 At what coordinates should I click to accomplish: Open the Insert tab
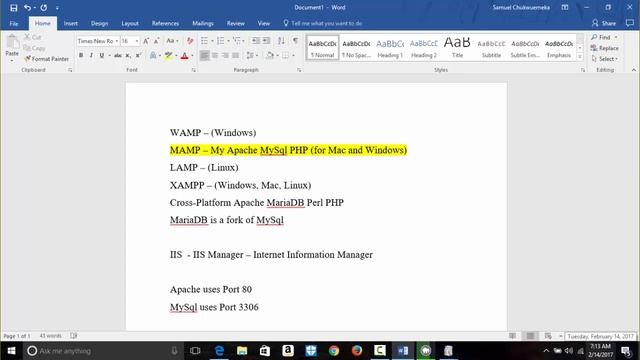[71, 23]
